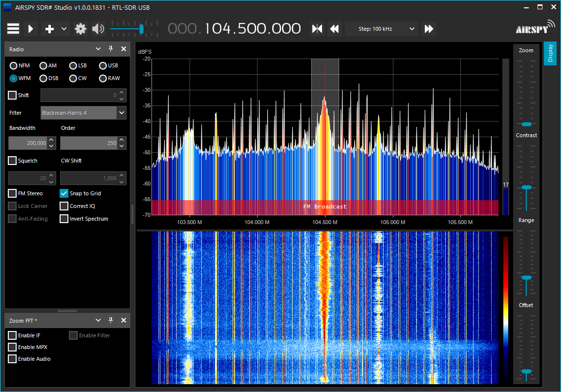This screenshot has height=392, width=561.
Task: Step frequency down with the rewind arrows
Action: point(335,29)
